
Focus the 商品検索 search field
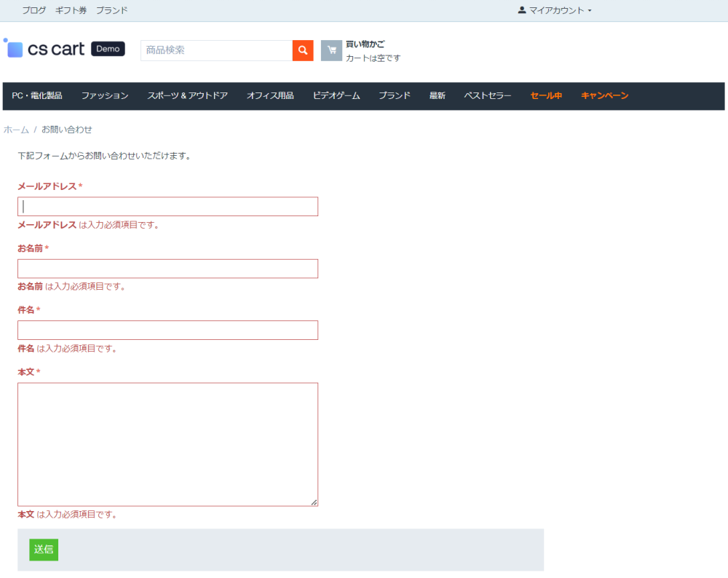click(217, 50)
